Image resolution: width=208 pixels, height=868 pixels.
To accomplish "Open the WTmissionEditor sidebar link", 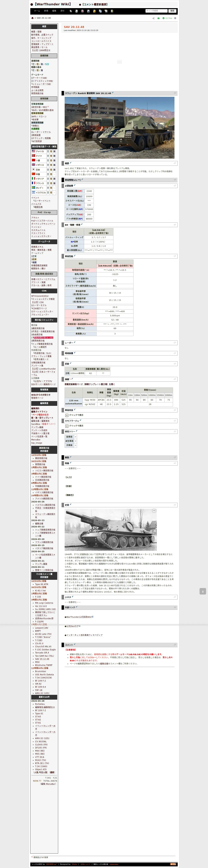I will (x=40, y=296).
